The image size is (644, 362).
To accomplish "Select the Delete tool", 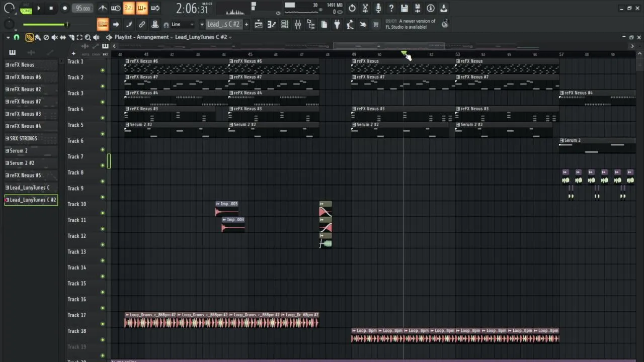I will [46, 37].
